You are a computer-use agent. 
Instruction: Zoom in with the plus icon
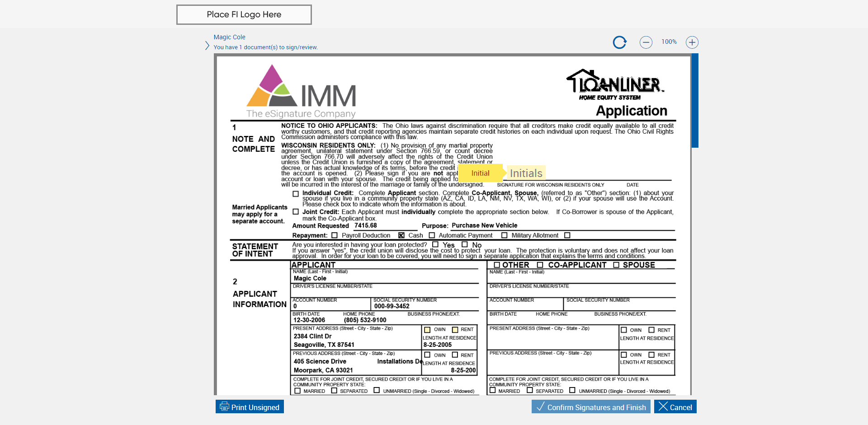click(x=692, y=42)
